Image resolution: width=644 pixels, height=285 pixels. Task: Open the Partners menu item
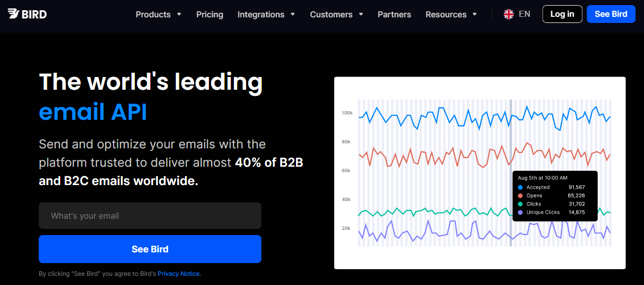(394, 14)
